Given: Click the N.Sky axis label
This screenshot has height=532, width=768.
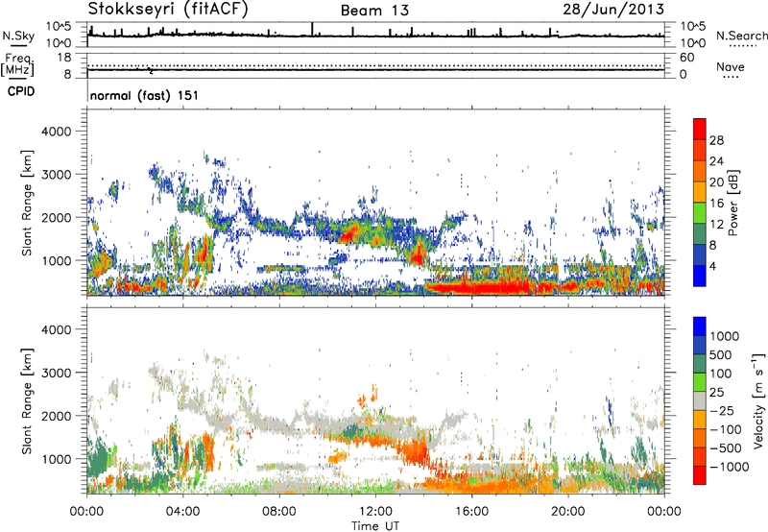Looking at the screenshot, I should [18, 36].
